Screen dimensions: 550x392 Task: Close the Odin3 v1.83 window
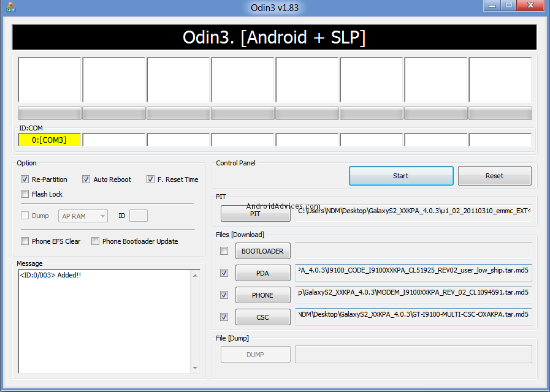531,6
